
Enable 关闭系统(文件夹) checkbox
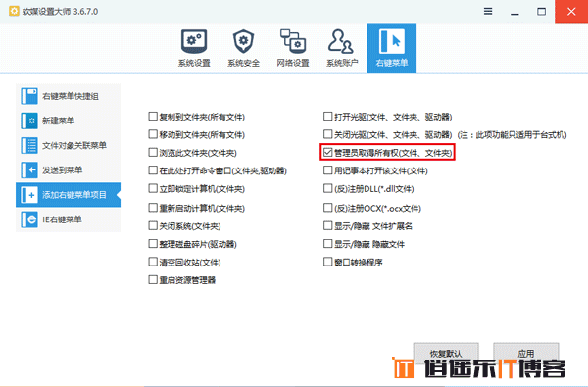[x=153, y=225]
